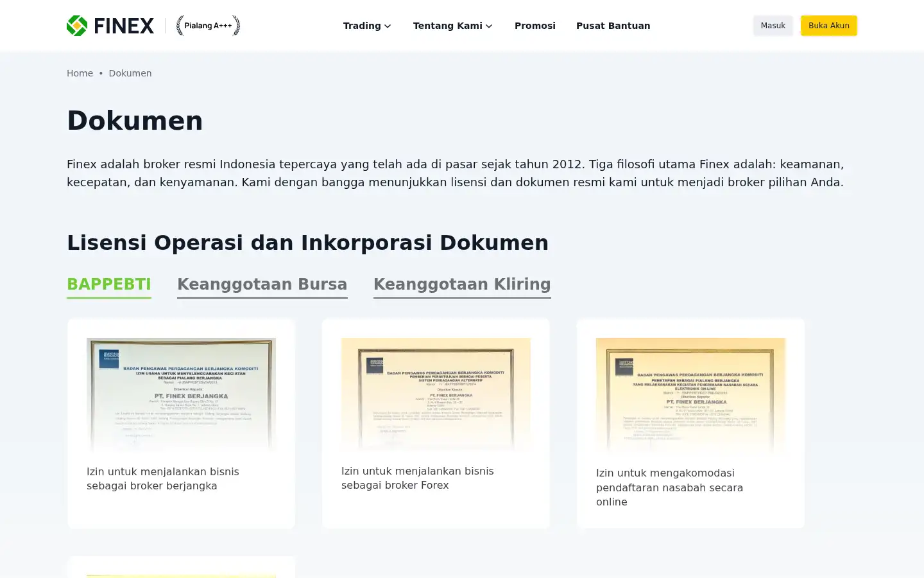Image resolution: width=924 pixels, height=578 pixels.
Task: Open the Pusat Bantuan page
Action: click(613, 26)
